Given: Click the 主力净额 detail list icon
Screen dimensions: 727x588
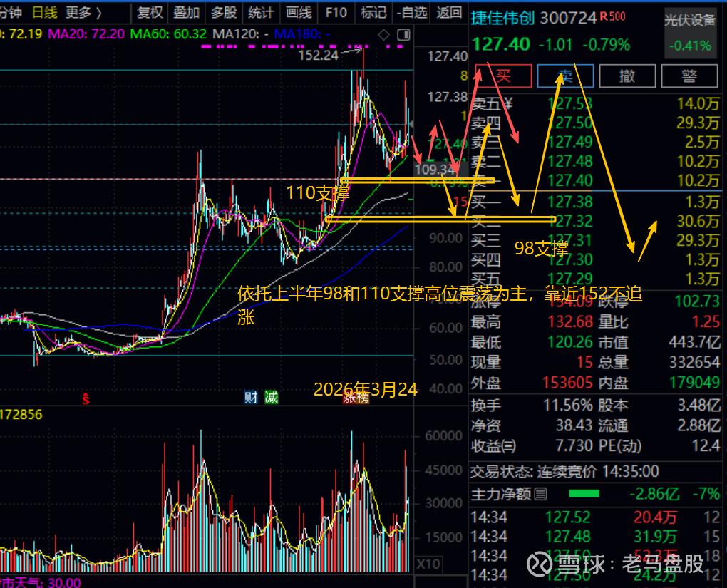Looking at the screenshot, I should [540, 495].
